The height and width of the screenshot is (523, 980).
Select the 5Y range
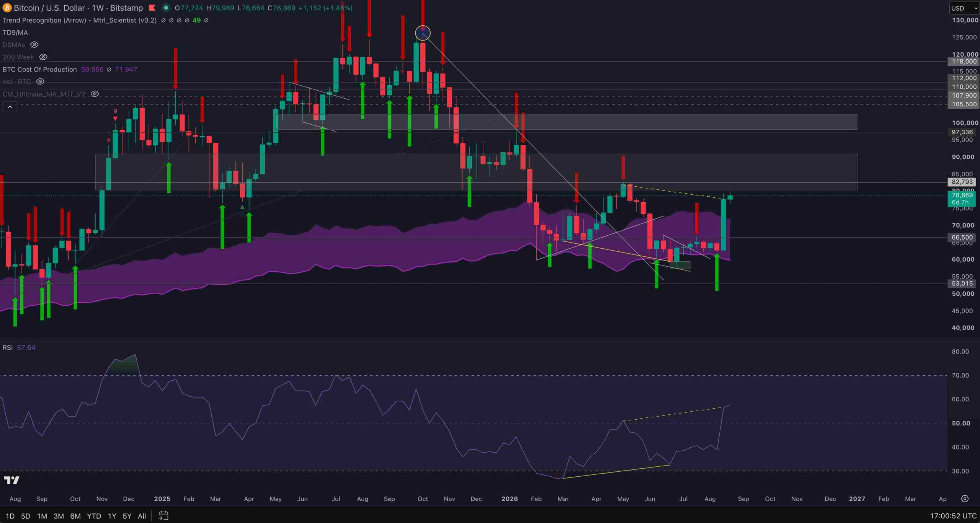point(127,516)
